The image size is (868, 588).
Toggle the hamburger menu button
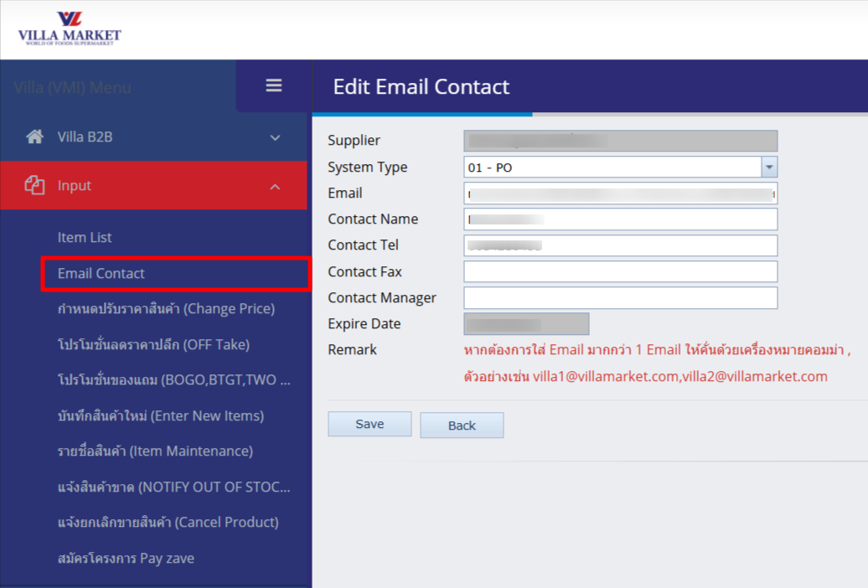coord(274,85)
